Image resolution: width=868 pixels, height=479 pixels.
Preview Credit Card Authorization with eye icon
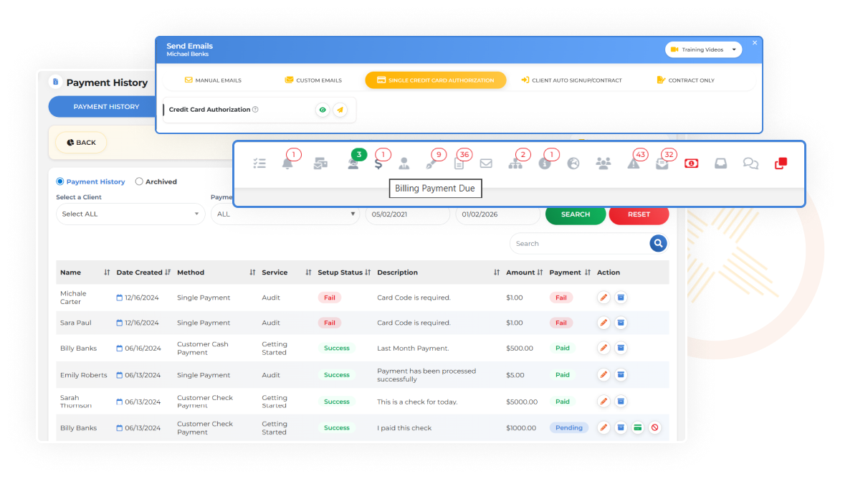pyautogui.click(x=323, y=110)
